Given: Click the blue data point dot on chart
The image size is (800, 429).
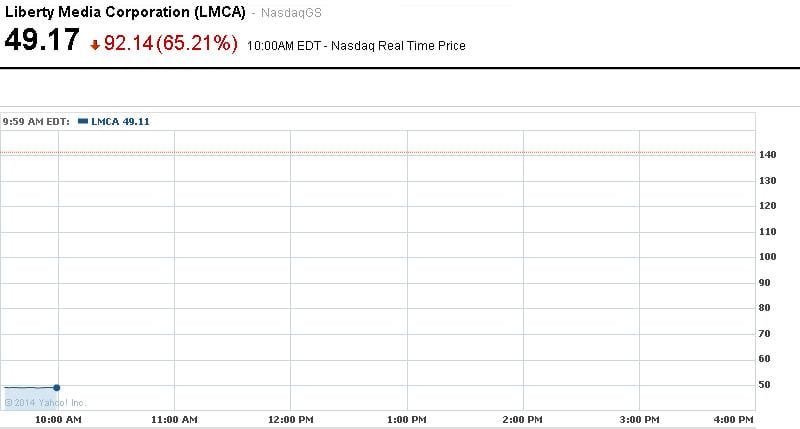Looking at the screenshot, I should tap(57, 387).
